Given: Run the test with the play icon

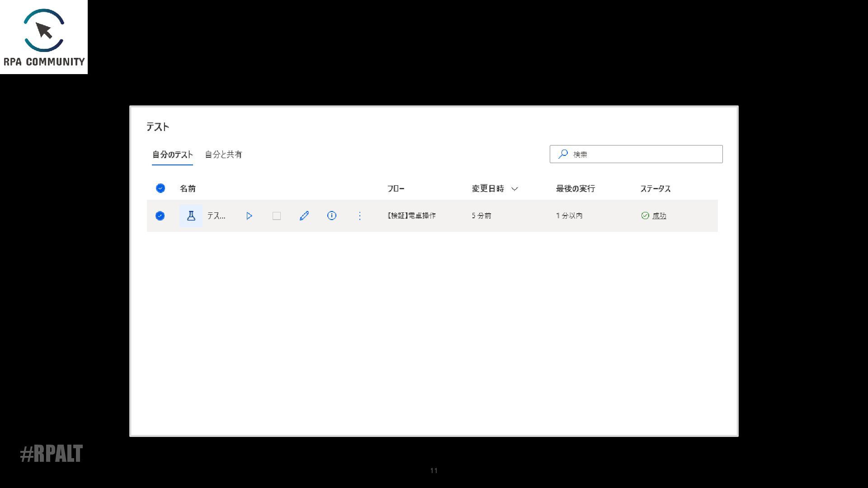Looking at the screenshot, I should coord(249,216).
